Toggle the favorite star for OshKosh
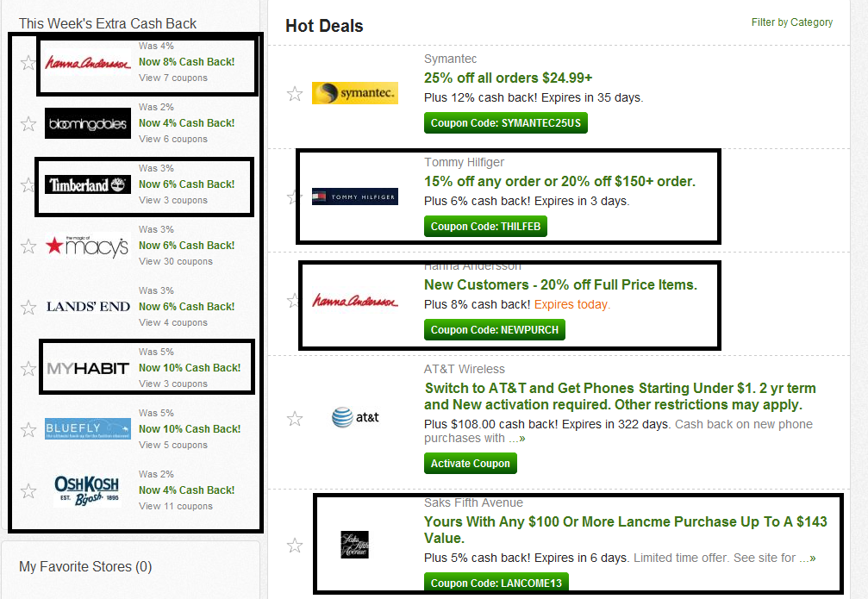Viewport: 868px width, 599px height. tap(28, 491)
